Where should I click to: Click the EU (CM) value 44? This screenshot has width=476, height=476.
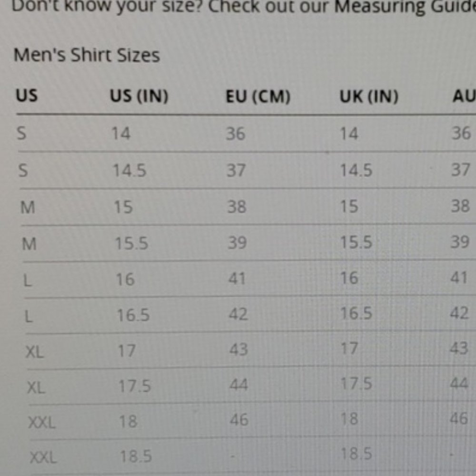pyautogui.click(x=238, y=385)
